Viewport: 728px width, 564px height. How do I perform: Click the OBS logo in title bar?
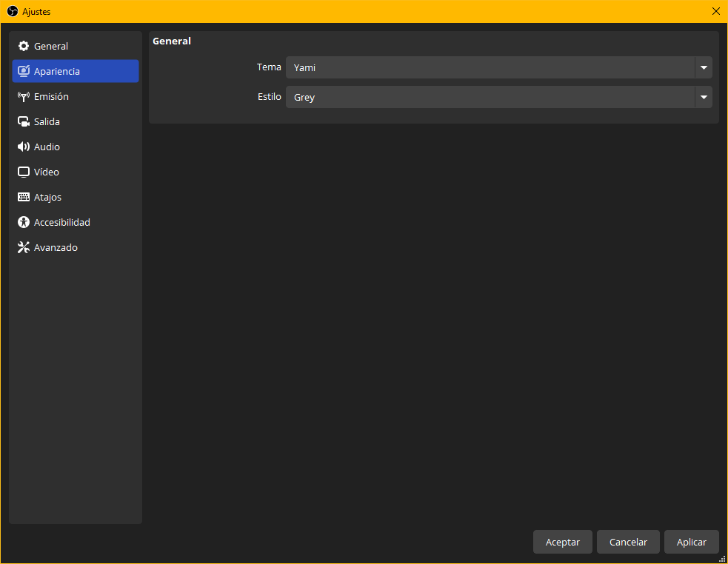pyautogui.click(x=13, y=11)
